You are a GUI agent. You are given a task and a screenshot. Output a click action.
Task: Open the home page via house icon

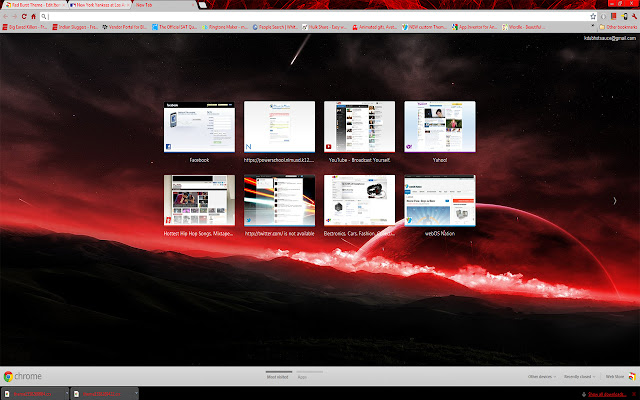coord(33,16)
